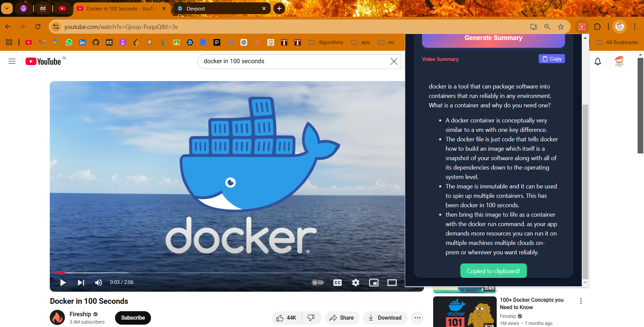Expand the res bookmark folder

(386, 42)
